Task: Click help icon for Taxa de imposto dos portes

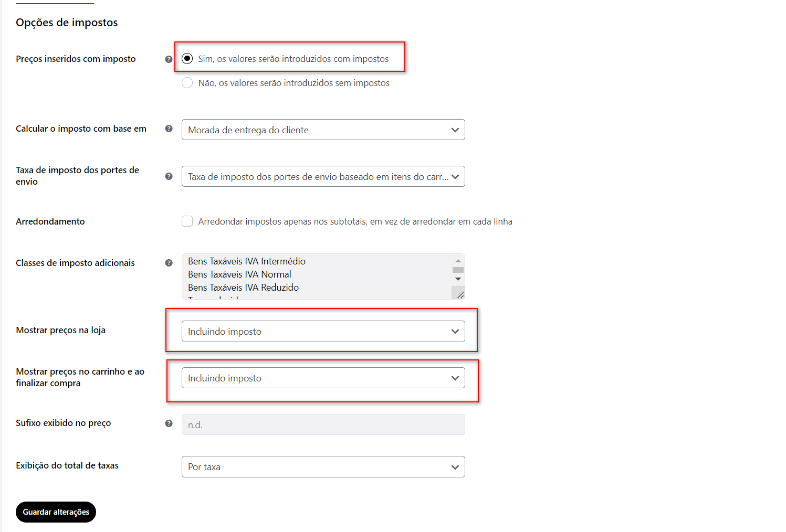Action: 169,176
